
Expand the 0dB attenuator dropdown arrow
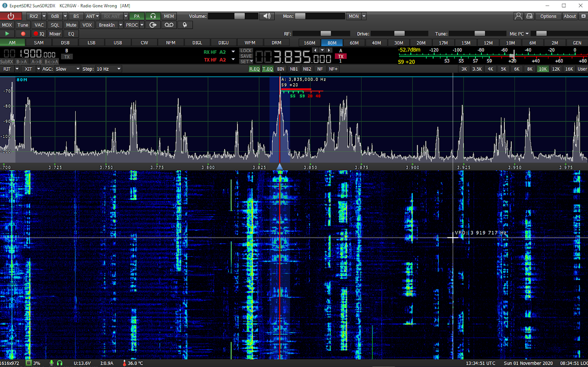(65, 16)
